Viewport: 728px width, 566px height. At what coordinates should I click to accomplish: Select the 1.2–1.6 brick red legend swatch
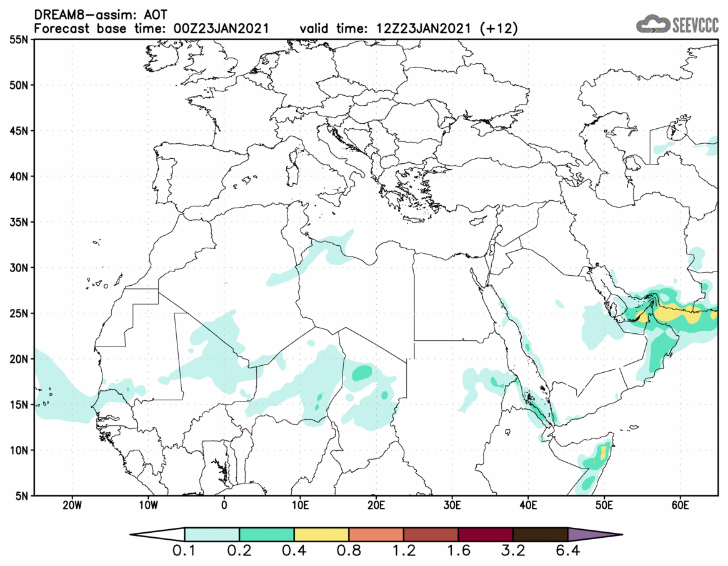(431, 534)
